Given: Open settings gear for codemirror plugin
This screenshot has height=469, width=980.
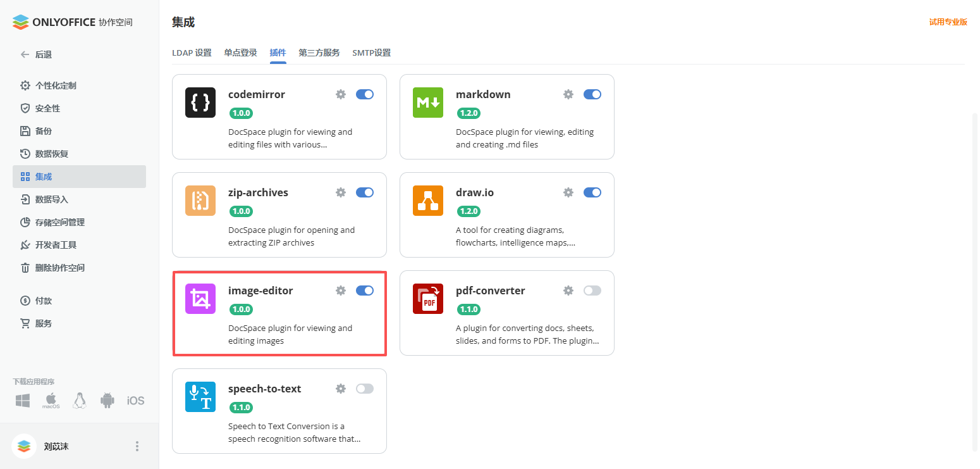Looking at the screenshot, I should click(341, 94).
